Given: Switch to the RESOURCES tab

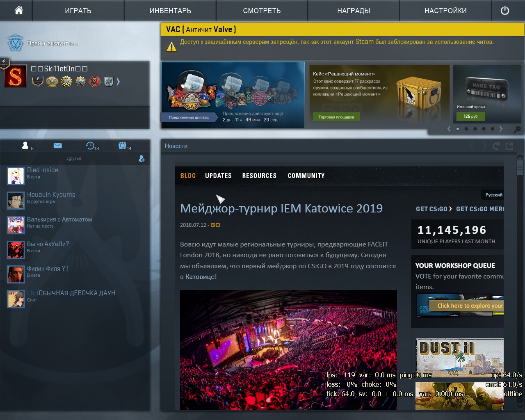Looking at the screenshot, I should pos(259,176).
